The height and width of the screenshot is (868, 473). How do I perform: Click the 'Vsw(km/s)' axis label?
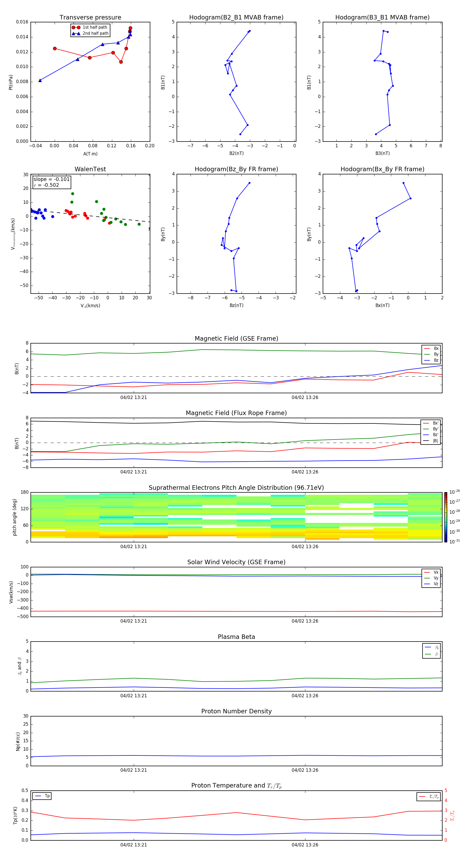pyautogui.click(x=11, y=592)
